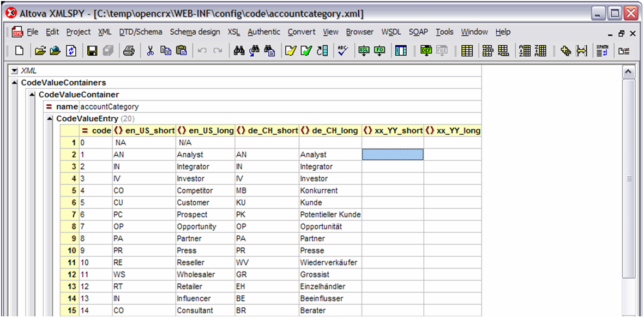This screenshot has width=644, height=318.
Task: Display as table with the yellow grid icon
Action: pyautogui.click(x=467, y=51)
